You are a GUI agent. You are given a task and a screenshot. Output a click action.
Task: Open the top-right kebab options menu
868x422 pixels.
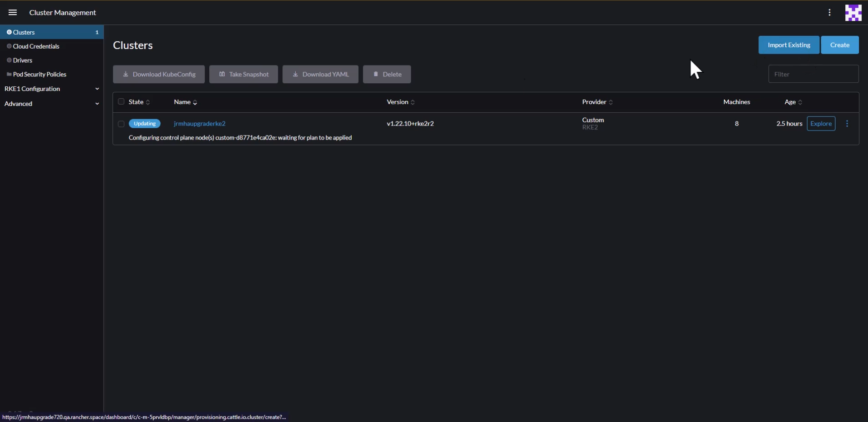pos(829,12)
